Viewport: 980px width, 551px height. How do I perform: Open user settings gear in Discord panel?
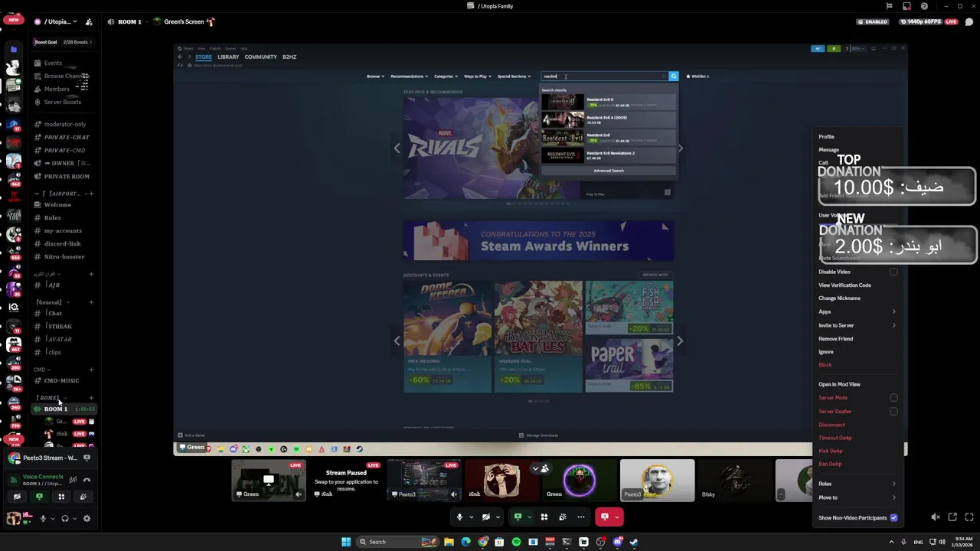point(87,518)
